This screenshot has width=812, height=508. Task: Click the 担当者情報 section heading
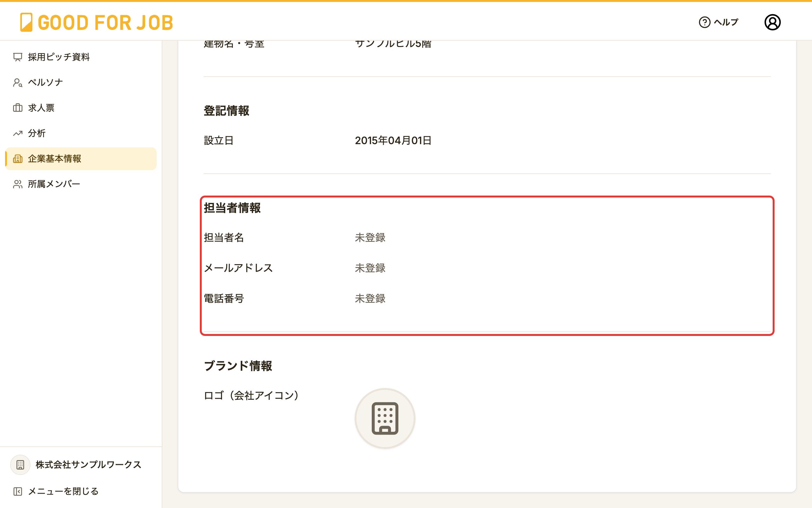(232, 208)
